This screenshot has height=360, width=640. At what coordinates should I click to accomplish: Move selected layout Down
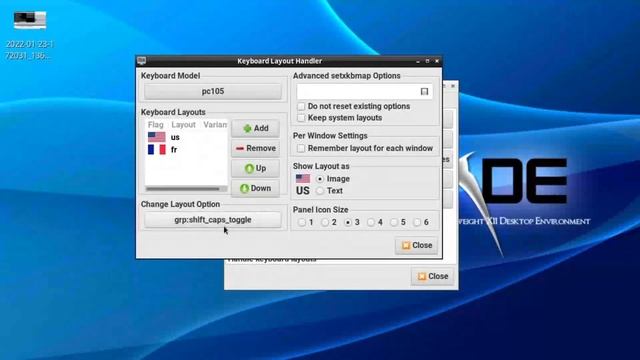pyautogui.click(x=256, y=188)
